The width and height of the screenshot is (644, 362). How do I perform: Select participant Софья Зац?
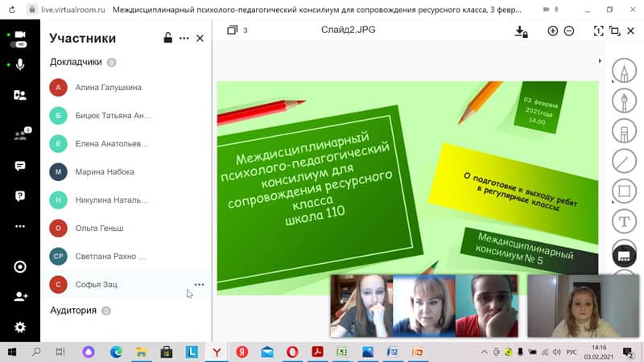(127, 285)
